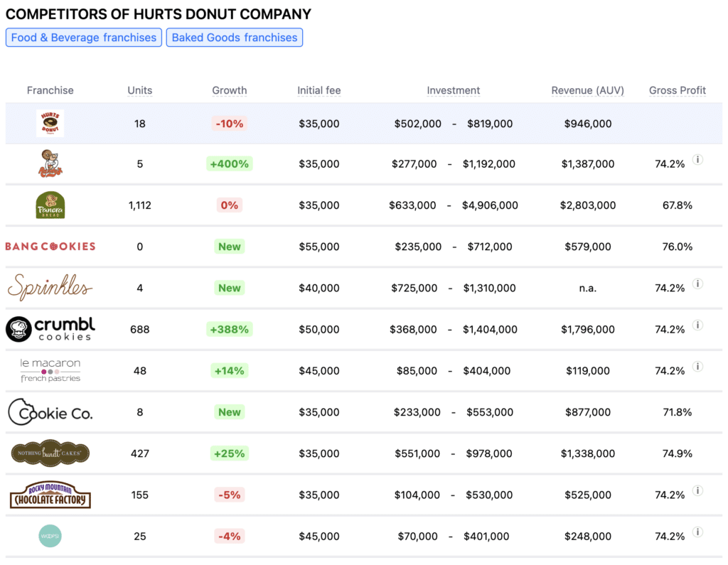Image resolution: width=728 pixels, height=565 pixels.
Task: Click the Hurts Donut logo
Action: [50, 124]
